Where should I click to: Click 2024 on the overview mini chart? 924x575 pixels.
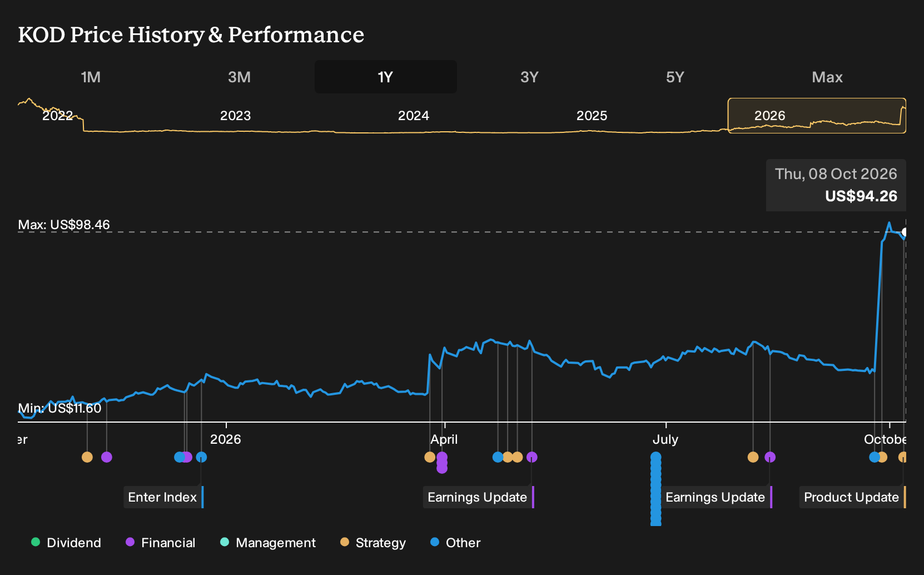413,116
